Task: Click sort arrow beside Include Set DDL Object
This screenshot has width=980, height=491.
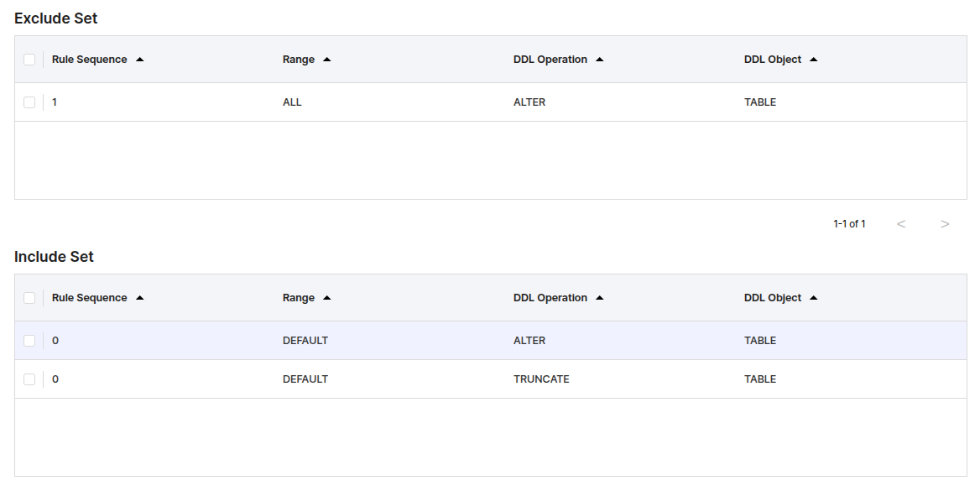Action: [814, 298]
